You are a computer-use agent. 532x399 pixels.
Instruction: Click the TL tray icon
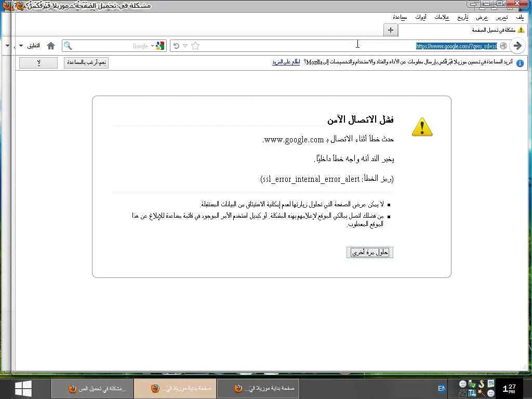pos(472,393)
